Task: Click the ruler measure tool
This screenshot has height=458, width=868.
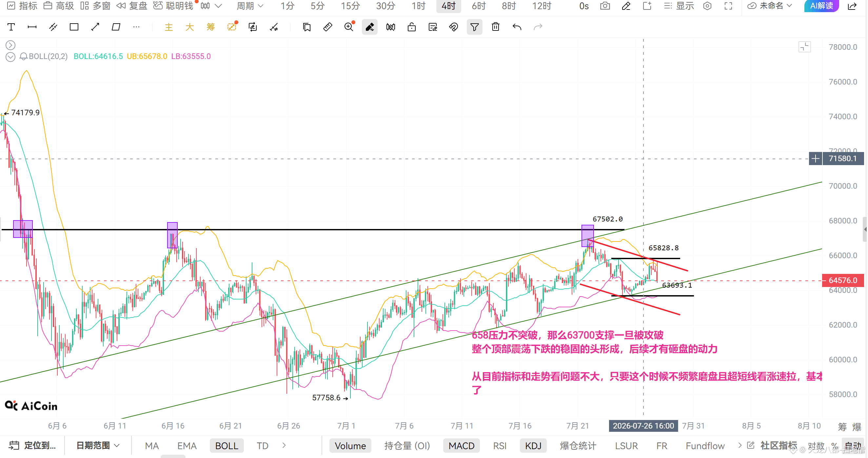Action: 327,27
